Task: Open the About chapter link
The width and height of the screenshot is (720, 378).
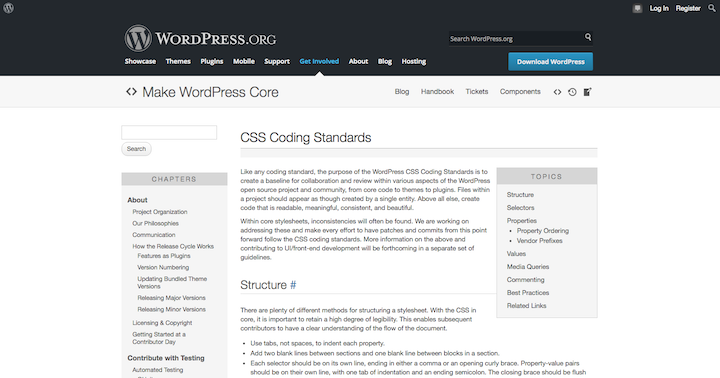Action: tap(137, 200)
